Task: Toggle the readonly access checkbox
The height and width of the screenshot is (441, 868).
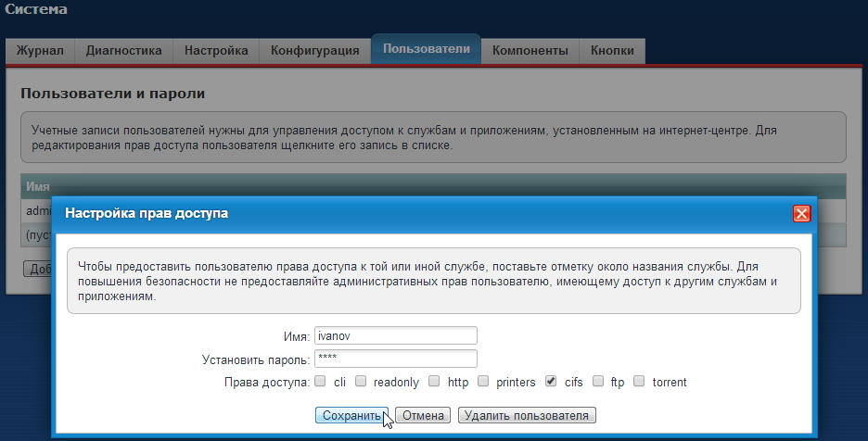Action: pyautogui.click(x=362, y=381)
